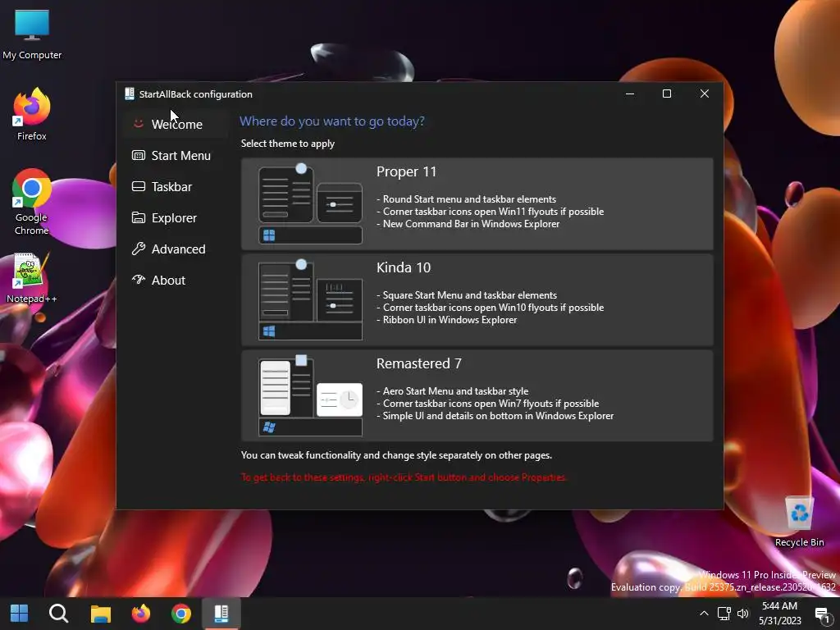
Task: Click the StartAllBack title bar icon
Action: point(129,94)
